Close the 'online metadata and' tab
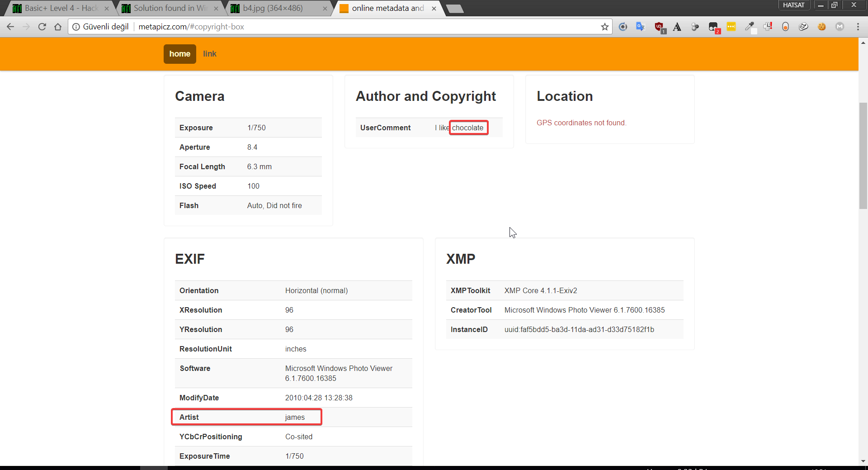The width and height of the screenshot is (868, 470). pyautogui.click(x=434, y=8)
